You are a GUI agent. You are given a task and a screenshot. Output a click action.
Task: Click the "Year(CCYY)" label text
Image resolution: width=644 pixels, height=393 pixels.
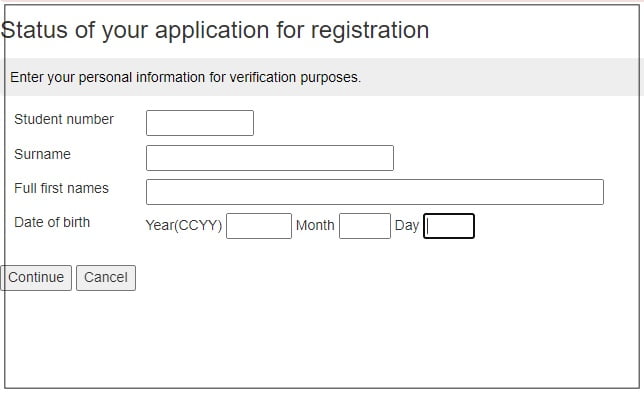184,225
